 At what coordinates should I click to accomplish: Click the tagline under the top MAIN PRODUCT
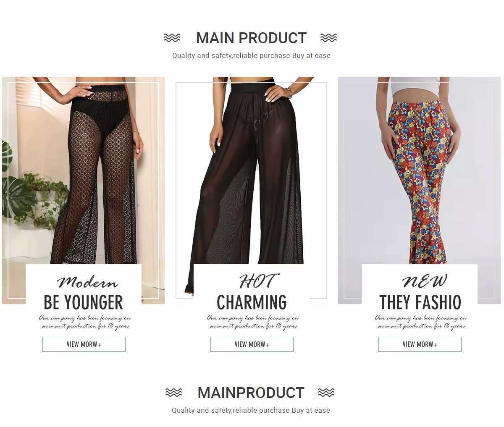251,55
